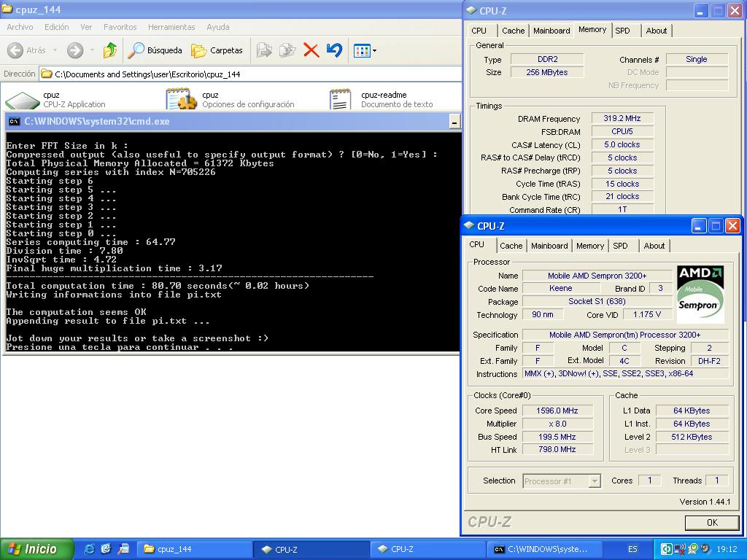Image resolution: width=747 pixels, height=560 pixels.
Task: Click the ES language indicator
Action: (x=632, y=549)
